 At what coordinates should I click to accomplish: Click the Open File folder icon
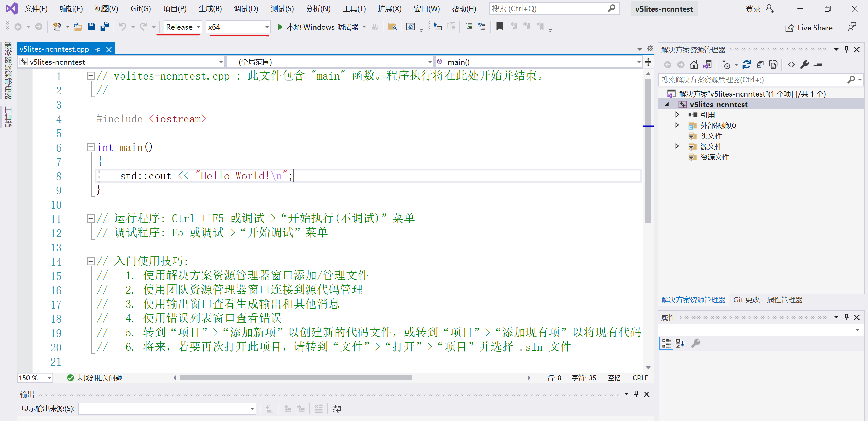pyautogui.click(x=78, y=27)
